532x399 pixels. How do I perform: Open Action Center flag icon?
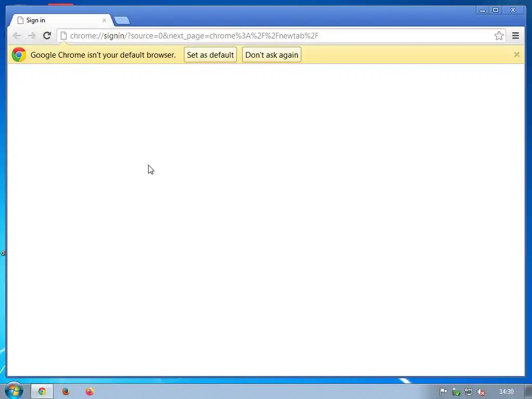(443, 392)
